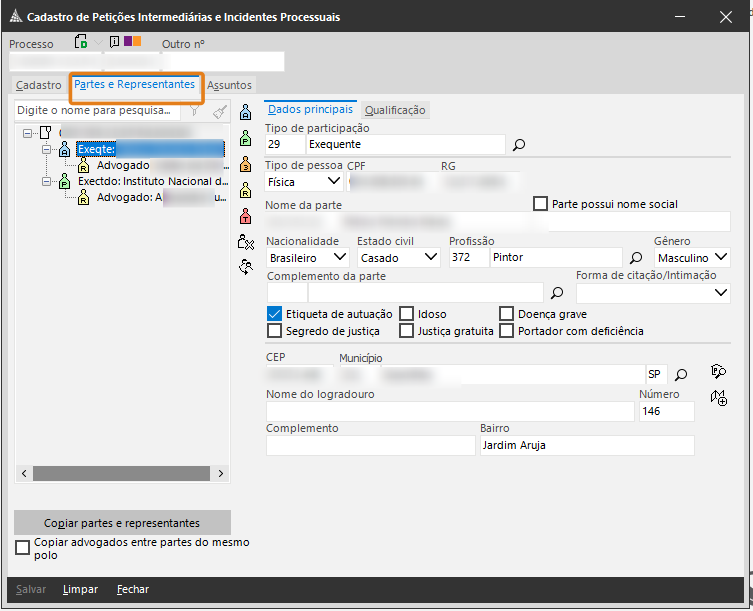Click the orange color flag square
The width and height of the screenshot is (753, 611).
[x=137, y=41]
